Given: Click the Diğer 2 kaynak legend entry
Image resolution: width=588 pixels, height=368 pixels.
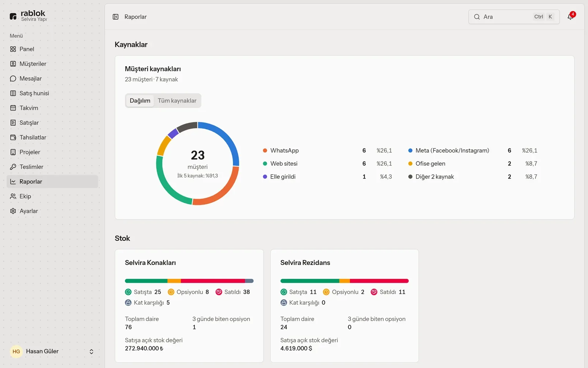Looking at the screenshot, I should pyautogui.click(x=473, y=177).
